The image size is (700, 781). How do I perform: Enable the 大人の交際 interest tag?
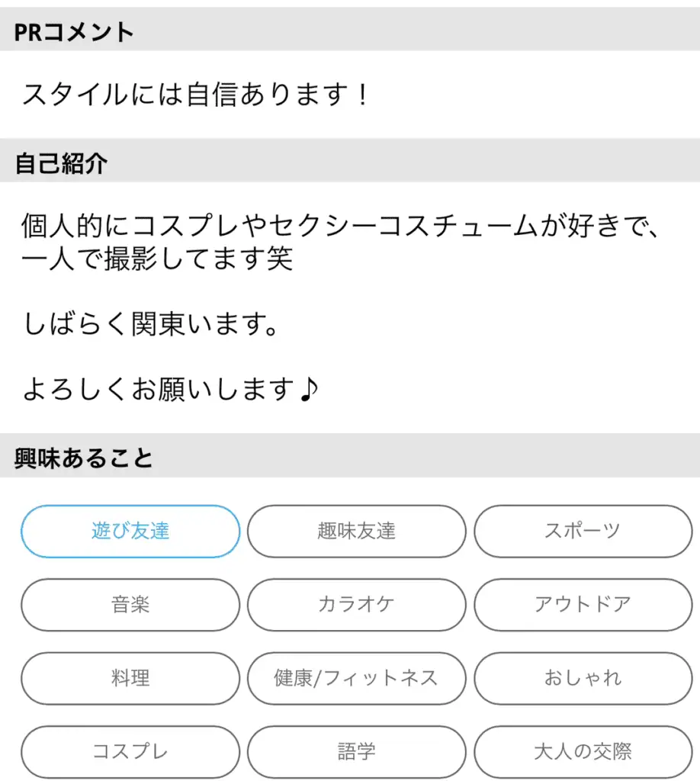tap(583, 751)
